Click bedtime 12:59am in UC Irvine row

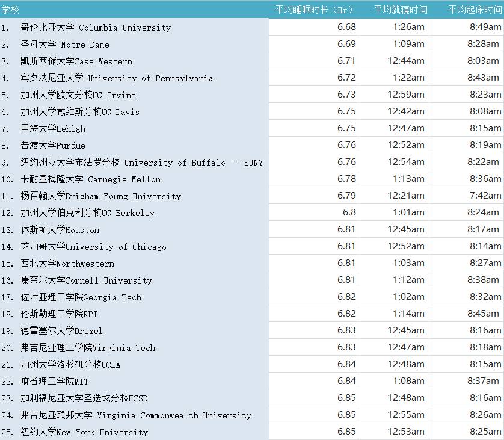click(406, 94)
